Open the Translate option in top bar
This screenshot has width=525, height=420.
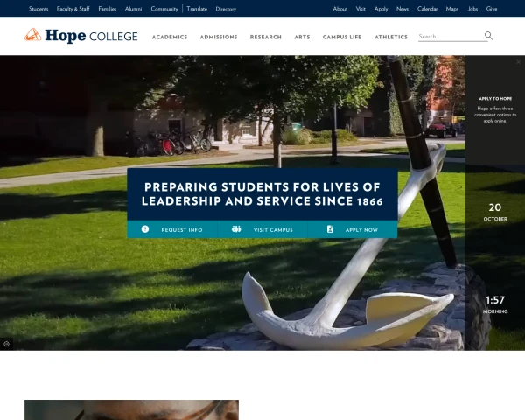coord(197,9)
